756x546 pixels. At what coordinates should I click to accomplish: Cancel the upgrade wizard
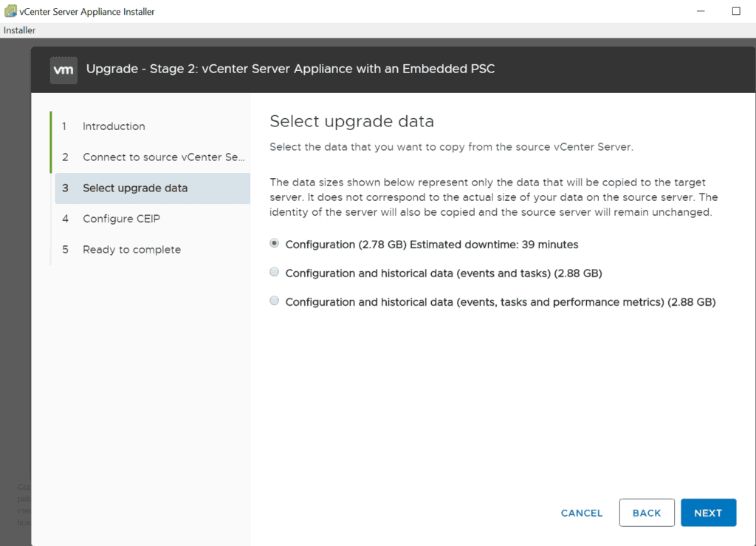point(582,513)
